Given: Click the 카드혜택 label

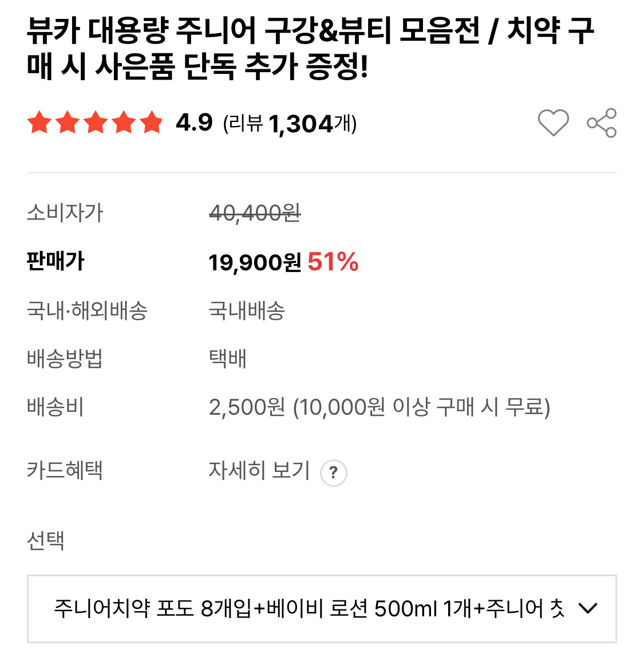Looking at the screenshot, I should (x=65, y=471).
